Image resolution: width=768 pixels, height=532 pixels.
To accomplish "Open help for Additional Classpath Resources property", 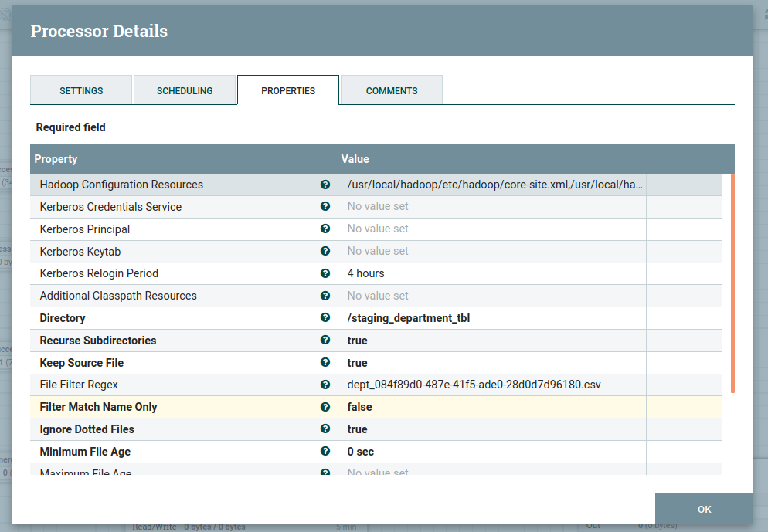I will 325,295.
